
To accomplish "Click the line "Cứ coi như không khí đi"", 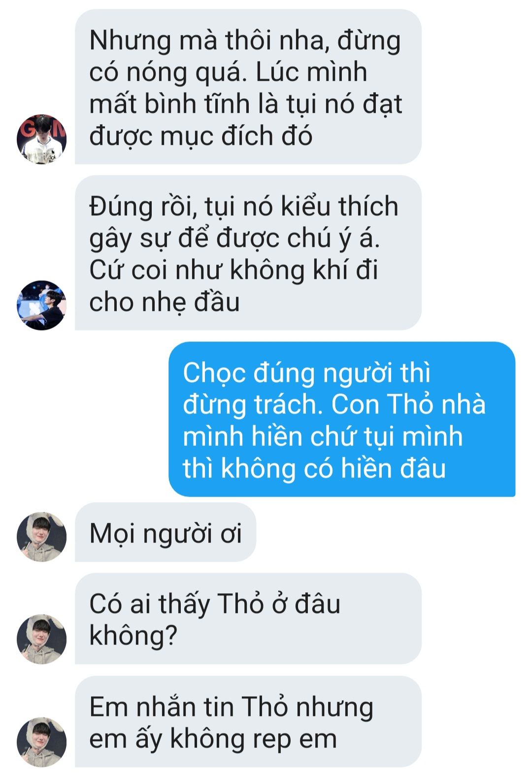I will [233, 270].
